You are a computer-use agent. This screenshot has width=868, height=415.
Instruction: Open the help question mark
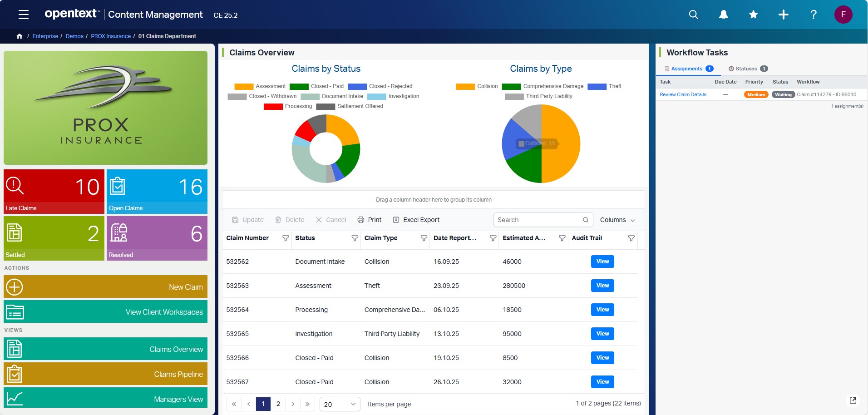(814, 15)
